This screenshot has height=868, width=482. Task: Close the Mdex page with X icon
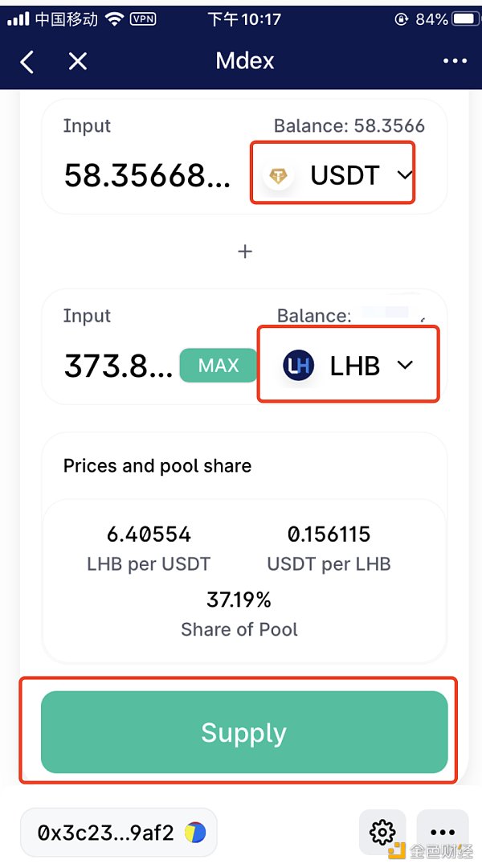click(x=77, y=61)
